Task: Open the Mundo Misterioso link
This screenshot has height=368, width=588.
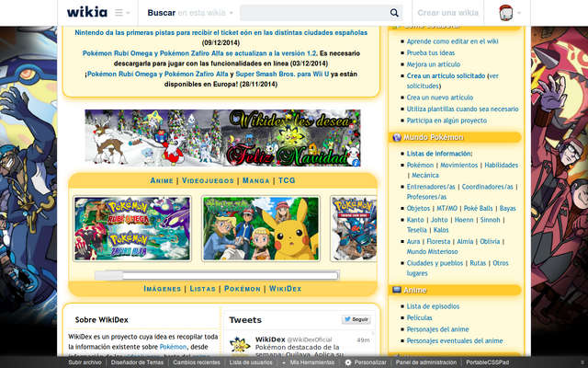Action: point(433,251)
